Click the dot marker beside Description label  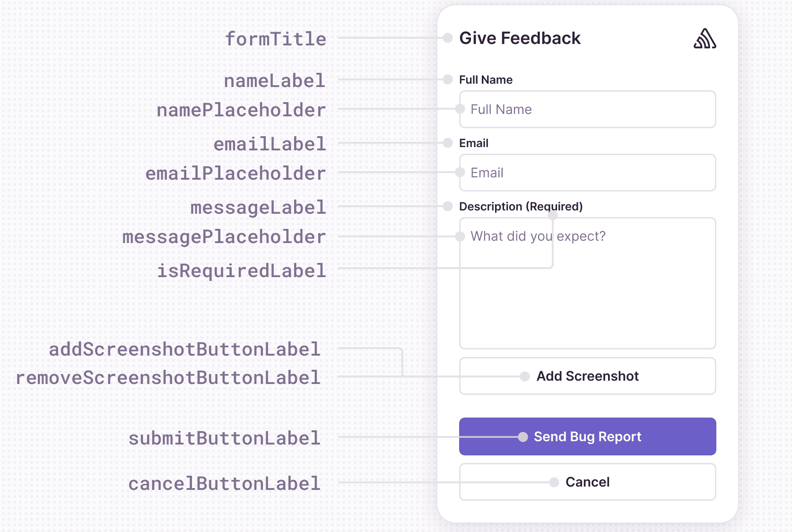pyautogui.click(x=447, y=207)
